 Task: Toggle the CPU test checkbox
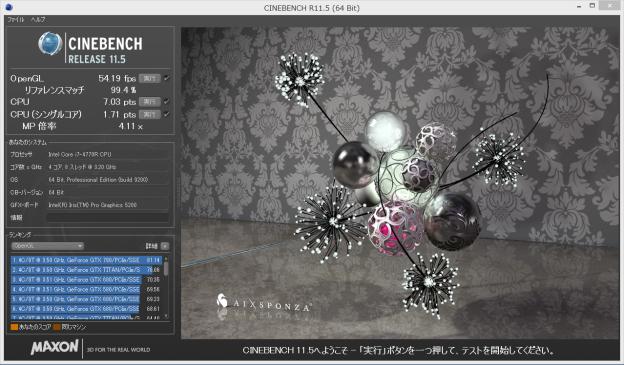166,102
